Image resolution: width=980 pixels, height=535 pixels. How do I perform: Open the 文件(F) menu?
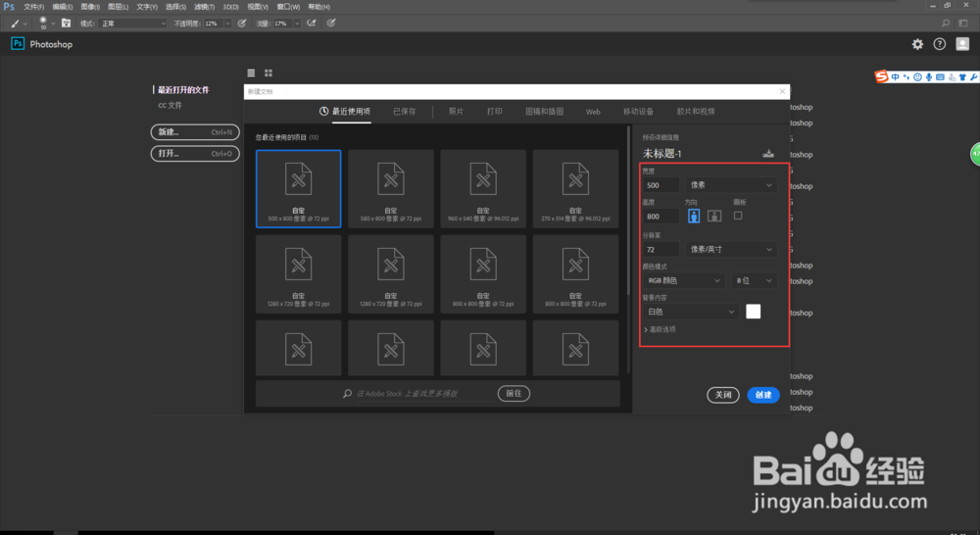click(x=33, y=7)
